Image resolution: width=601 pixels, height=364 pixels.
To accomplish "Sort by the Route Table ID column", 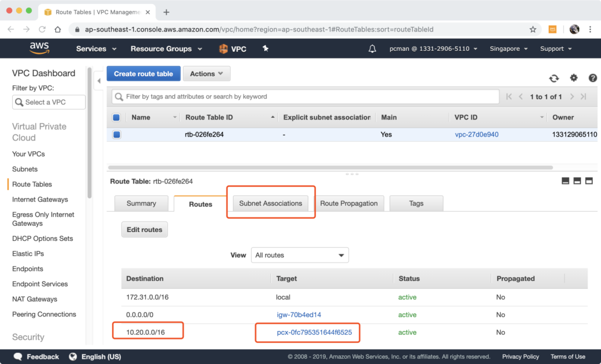I will [209, 117].
